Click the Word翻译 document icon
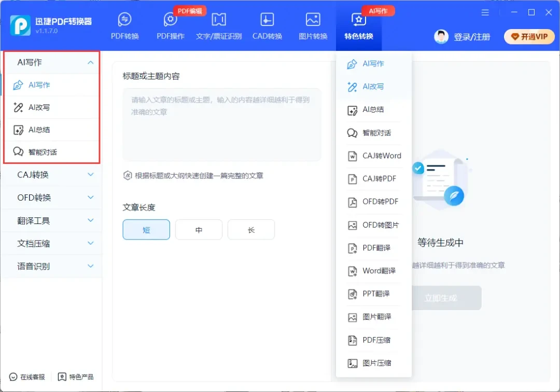This screenshot has height=392, width=560. pyautogui.click(x=352, y=271)
